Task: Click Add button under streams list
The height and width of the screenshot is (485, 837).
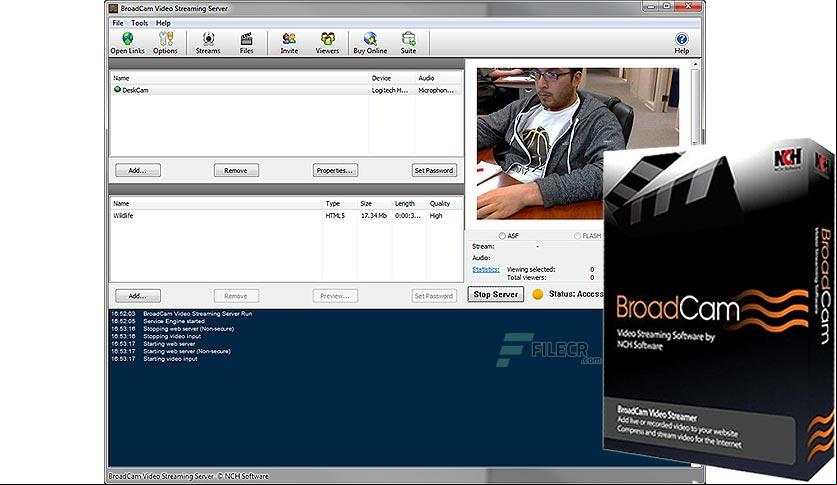Action: click(138, 170)
